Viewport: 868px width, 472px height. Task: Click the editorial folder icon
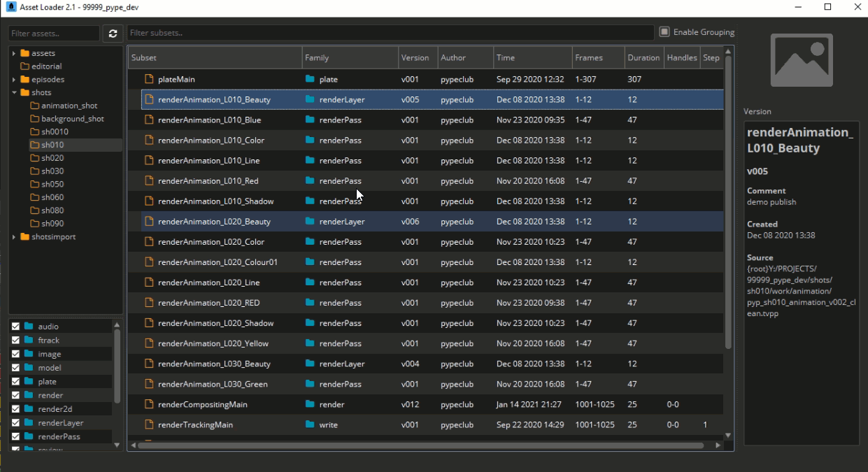(25, 66)
